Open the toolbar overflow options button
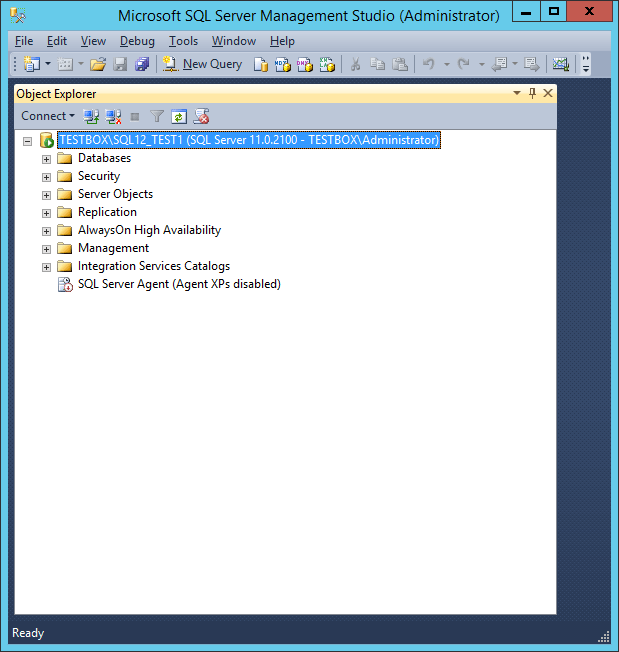Viewport: 619px width, 652px height. pos(586,64)
